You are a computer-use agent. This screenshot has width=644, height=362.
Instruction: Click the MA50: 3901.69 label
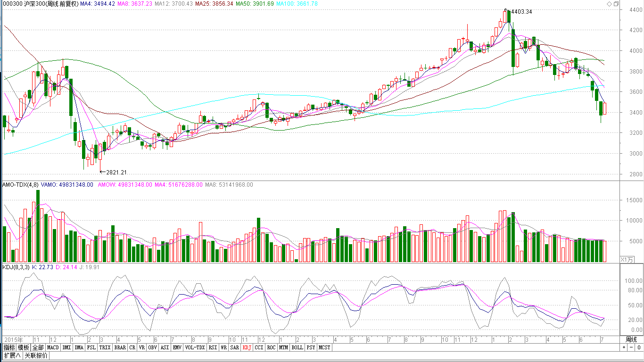(255, 4)
